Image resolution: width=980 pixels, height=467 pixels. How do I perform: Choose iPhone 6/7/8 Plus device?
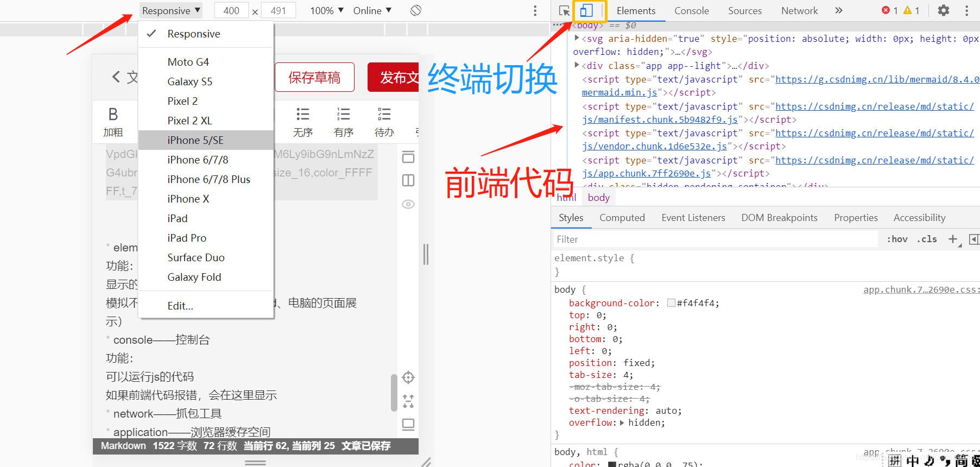206,179
